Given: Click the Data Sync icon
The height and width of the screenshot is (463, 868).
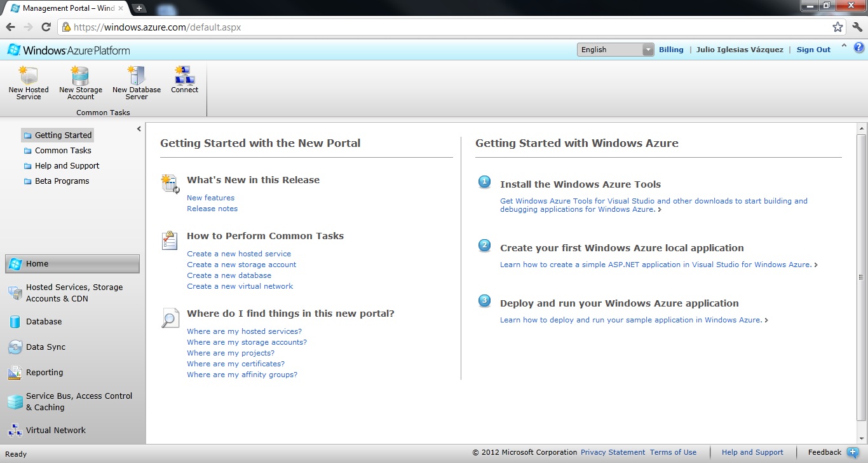Looking at the screenshot, I should pyautogui.click(x=15, y=347).
